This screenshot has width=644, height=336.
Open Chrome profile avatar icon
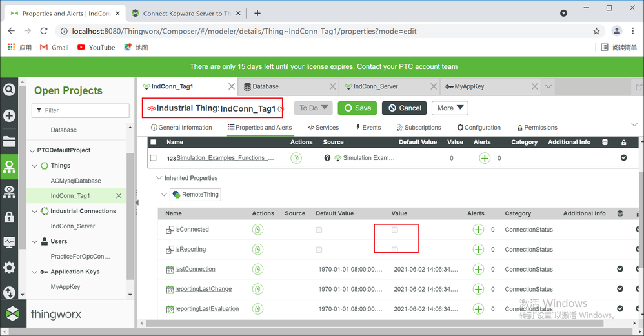point(616,31)
